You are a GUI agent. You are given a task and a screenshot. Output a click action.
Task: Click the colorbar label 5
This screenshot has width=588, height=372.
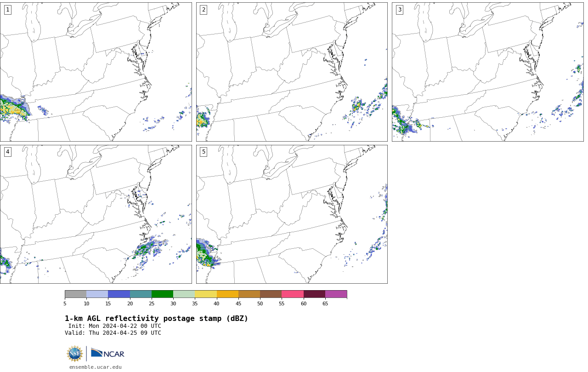pos(65,303)
